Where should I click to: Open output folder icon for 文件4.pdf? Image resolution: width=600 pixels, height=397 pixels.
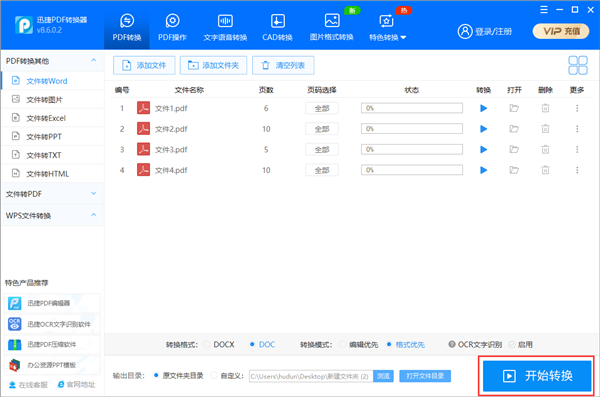514,170
